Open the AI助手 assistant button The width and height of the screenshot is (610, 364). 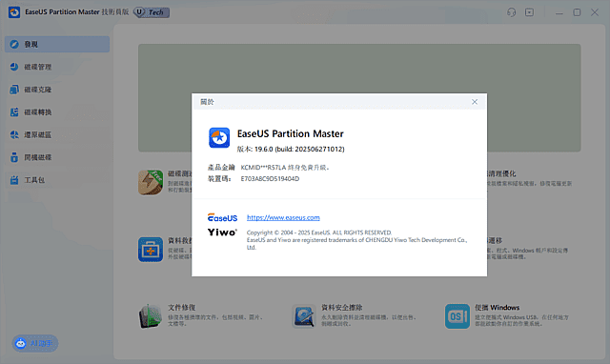(x=35, y=343)
